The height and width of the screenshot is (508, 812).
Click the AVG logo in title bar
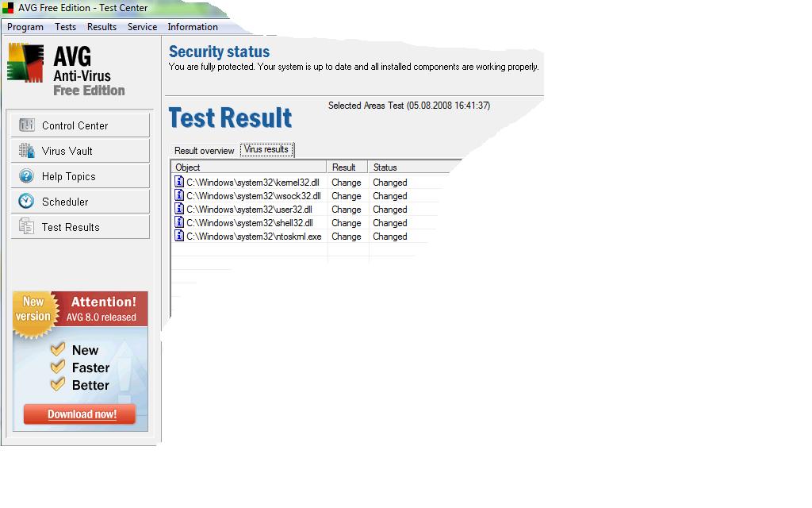9,8
